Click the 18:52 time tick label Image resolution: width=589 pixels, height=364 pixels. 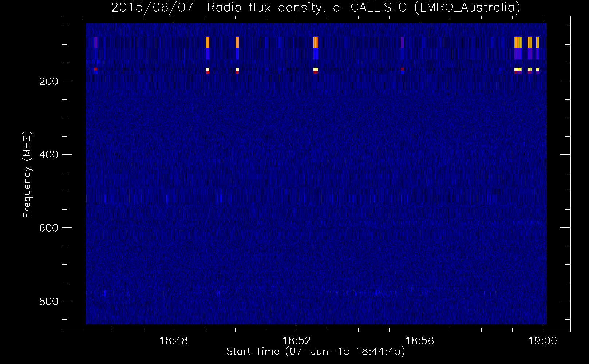coord(297,341)
